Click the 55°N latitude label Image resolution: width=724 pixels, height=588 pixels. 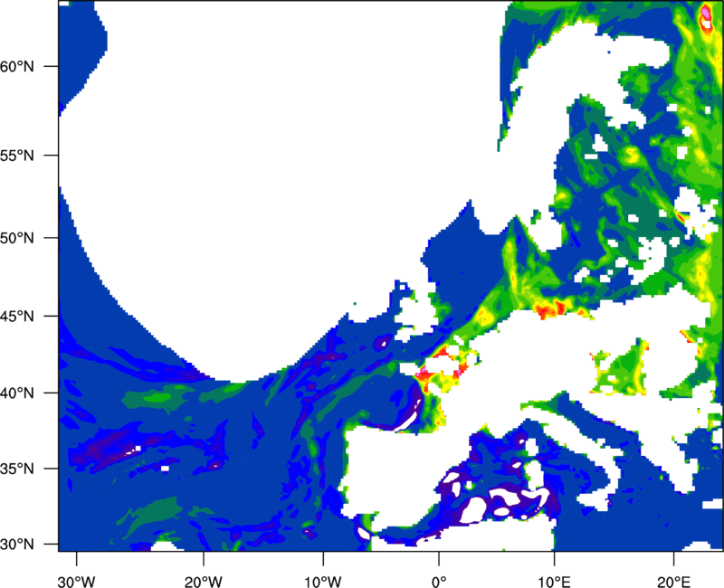point(17,156)
